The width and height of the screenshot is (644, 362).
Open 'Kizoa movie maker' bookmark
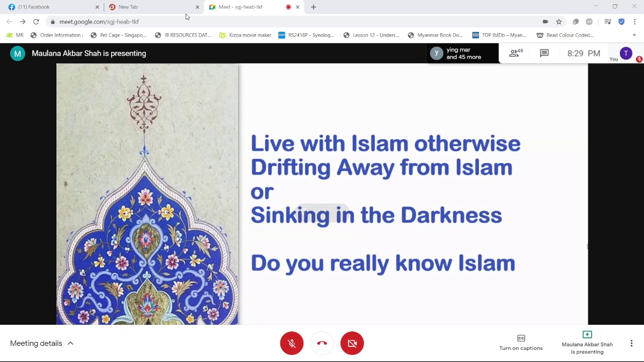point(246,35)
